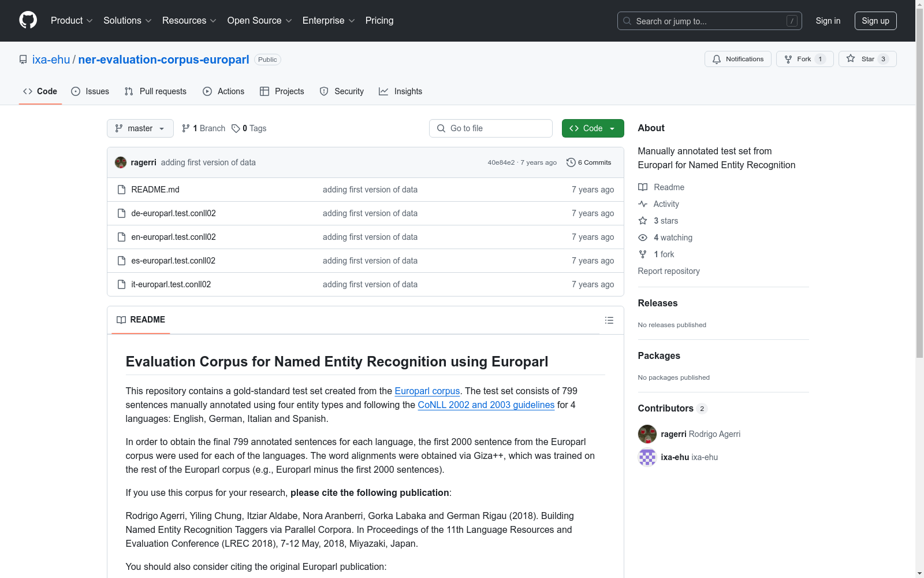The width and height of the screenshot is (924, 578).
Task: Open commit hash 40e84e2
Action: click(501, 162)
